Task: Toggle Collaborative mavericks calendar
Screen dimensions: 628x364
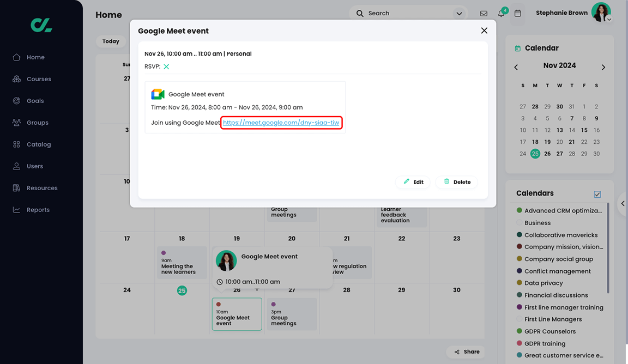Action: point(557,235)
